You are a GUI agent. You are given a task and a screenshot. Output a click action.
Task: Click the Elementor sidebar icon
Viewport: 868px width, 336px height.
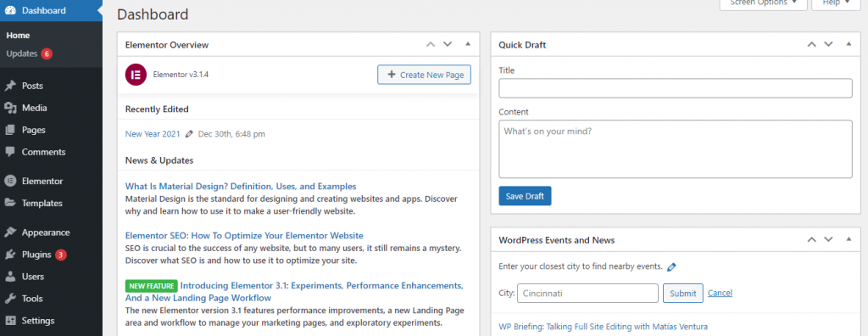(x=10, y=182)
